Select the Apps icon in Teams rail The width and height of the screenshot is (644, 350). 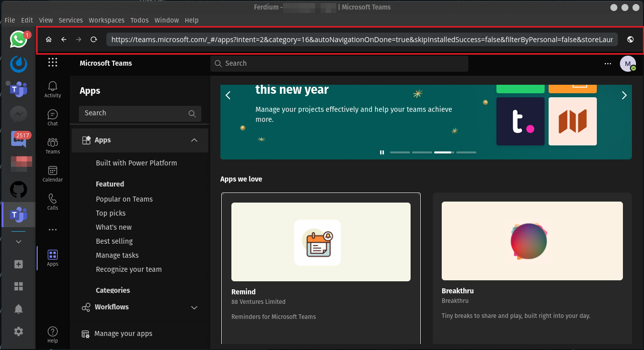pyautogui.click(x=53, y=258)
